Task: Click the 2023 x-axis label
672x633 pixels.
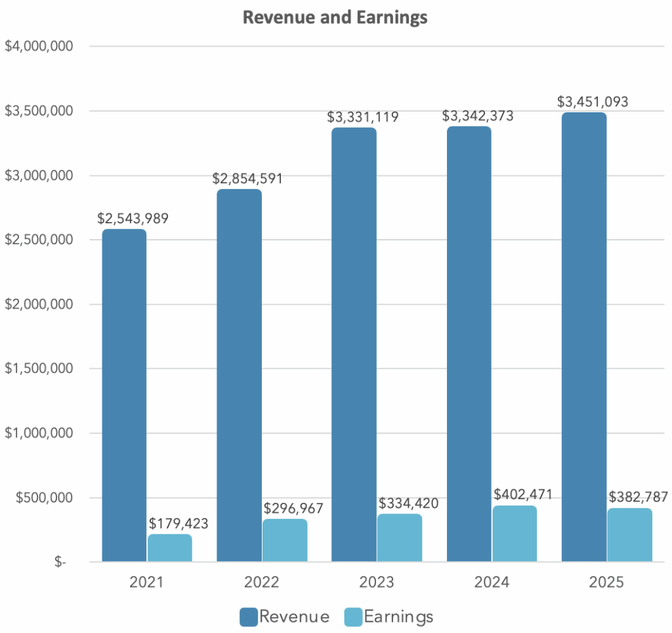Action: click(x=377, y=582)
